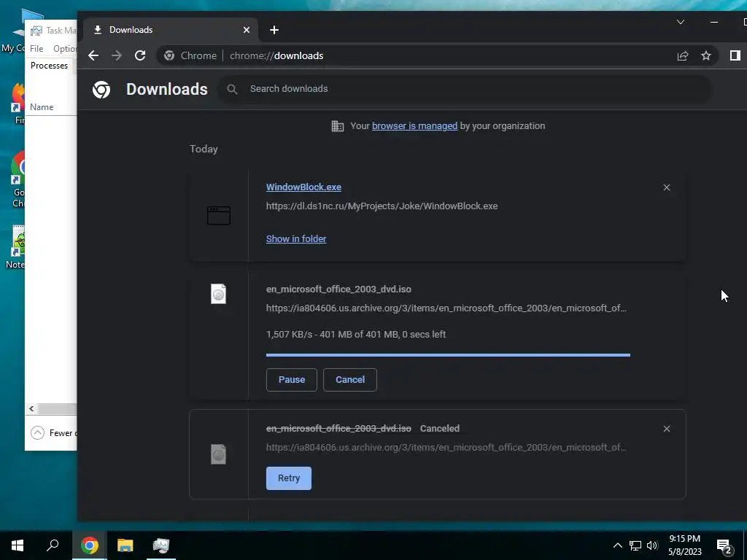Screen dimensions: 747x560
Task: Click the share page icon in address bar
Action: click(x=683, y=55)
